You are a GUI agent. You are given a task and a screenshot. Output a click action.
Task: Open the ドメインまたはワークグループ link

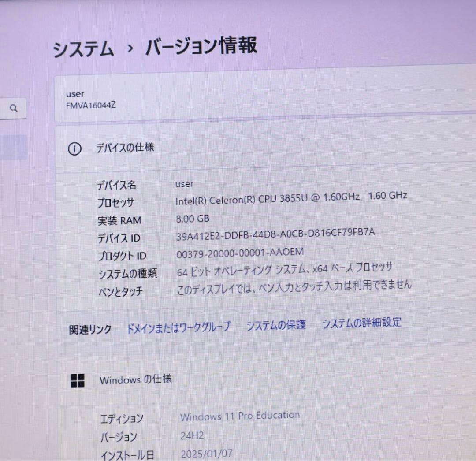coord(177,327)
